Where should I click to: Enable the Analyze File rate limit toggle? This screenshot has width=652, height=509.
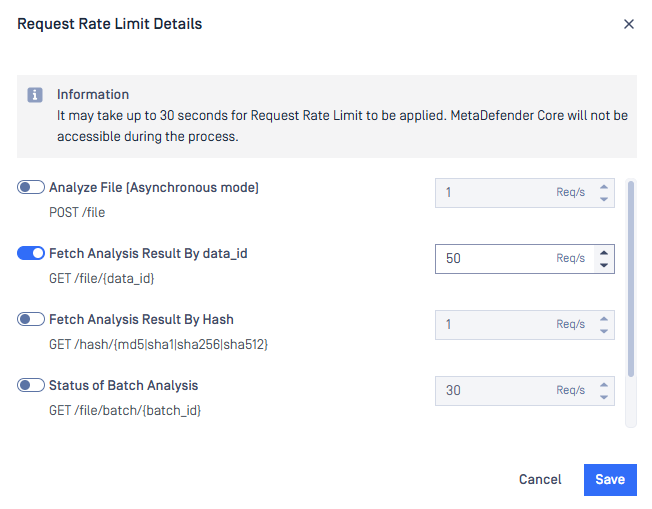click(31, 187)
